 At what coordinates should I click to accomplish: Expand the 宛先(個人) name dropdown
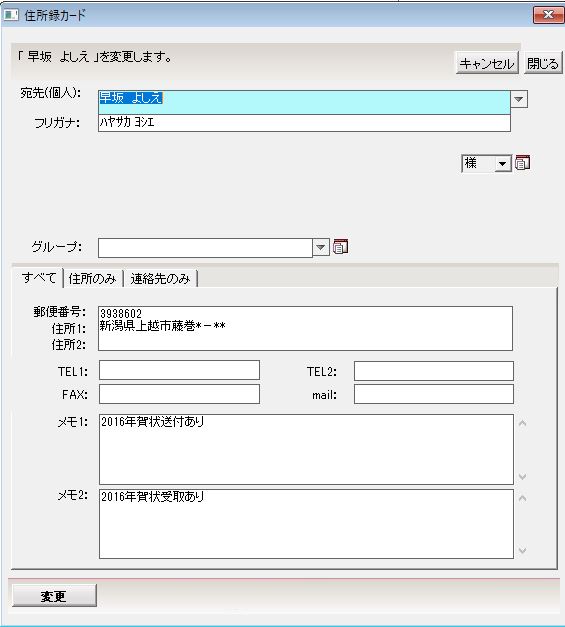tap(519, 99)
